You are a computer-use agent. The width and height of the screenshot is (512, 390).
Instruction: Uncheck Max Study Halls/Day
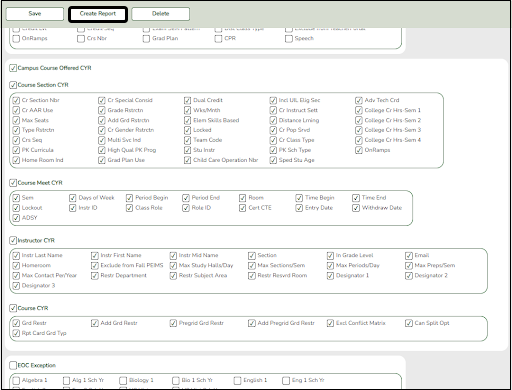point(173,266)
